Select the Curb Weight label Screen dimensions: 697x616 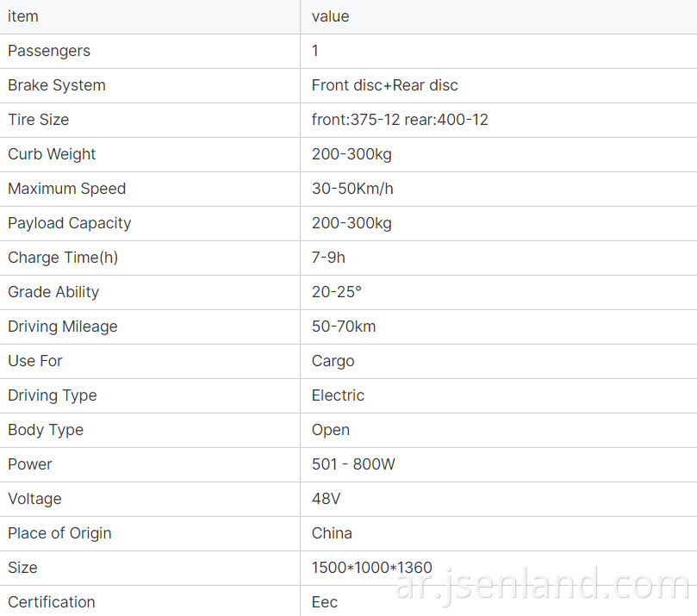click(x=52, y=154)
